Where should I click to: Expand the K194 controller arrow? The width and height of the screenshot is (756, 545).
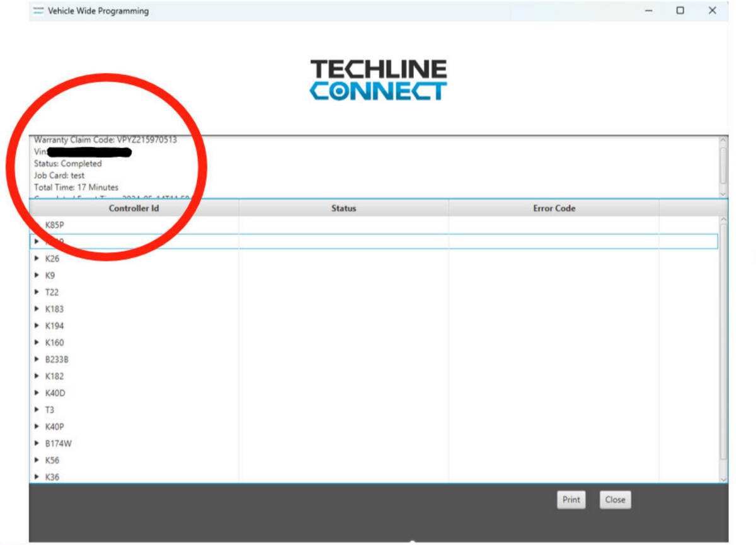coord(37,326)
